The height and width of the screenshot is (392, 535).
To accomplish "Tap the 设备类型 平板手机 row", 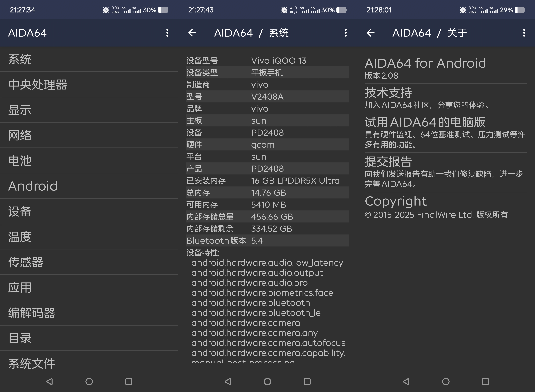I will pos(267,73).
